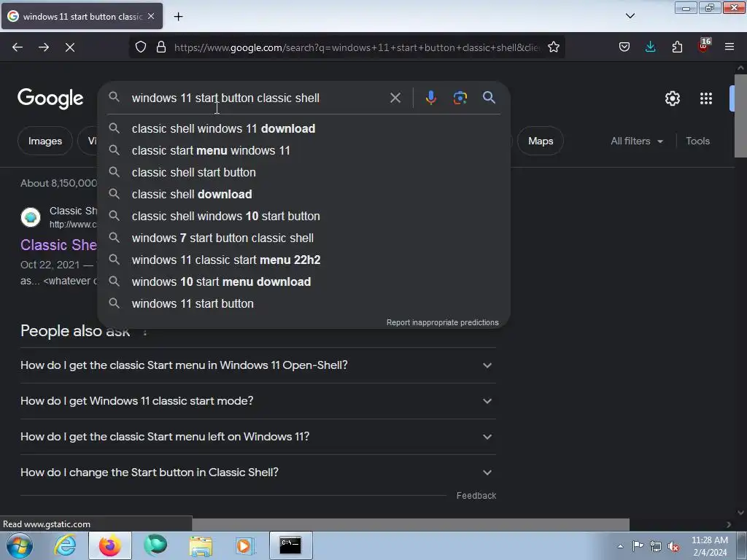The height and width of the screenshot is (560, 747).
Task: Open the command prompt taskbar window
Action: pos(290,545)
